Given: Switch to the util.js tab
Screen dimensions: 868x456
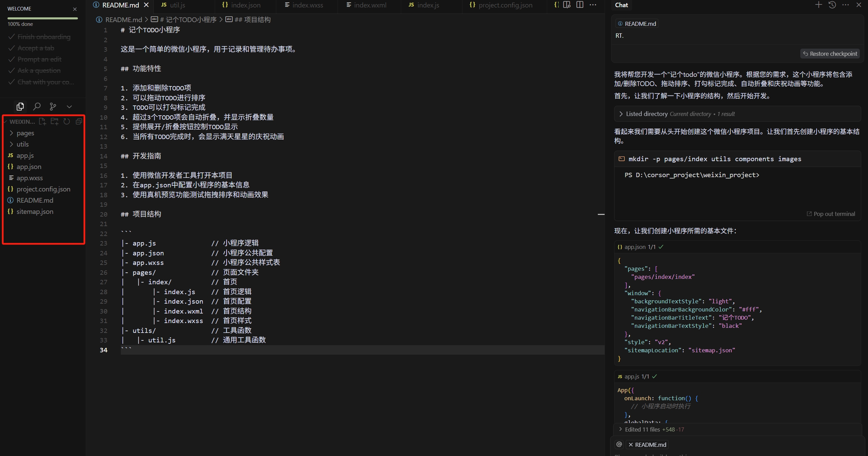Looking at the screenshot, I should [184, 5].
